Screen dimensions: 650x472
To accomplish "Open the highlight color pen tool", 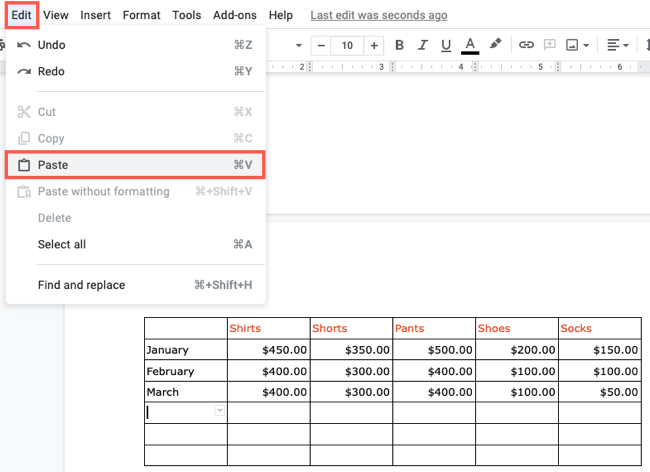I will 495,45.
